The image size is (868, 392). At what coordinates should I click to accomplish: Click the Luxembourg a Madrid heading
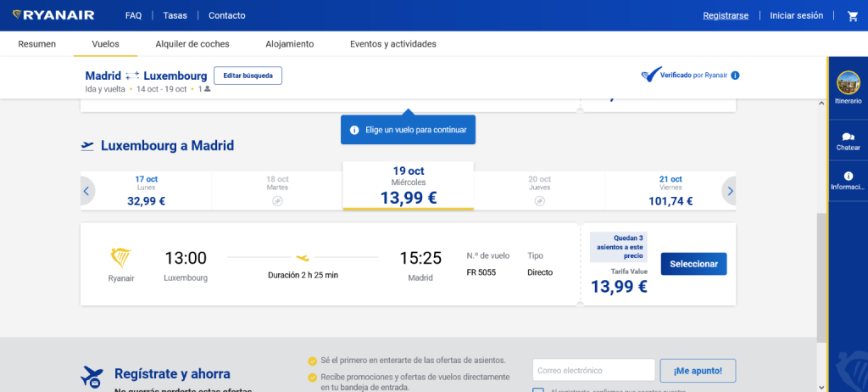point(167,146)
